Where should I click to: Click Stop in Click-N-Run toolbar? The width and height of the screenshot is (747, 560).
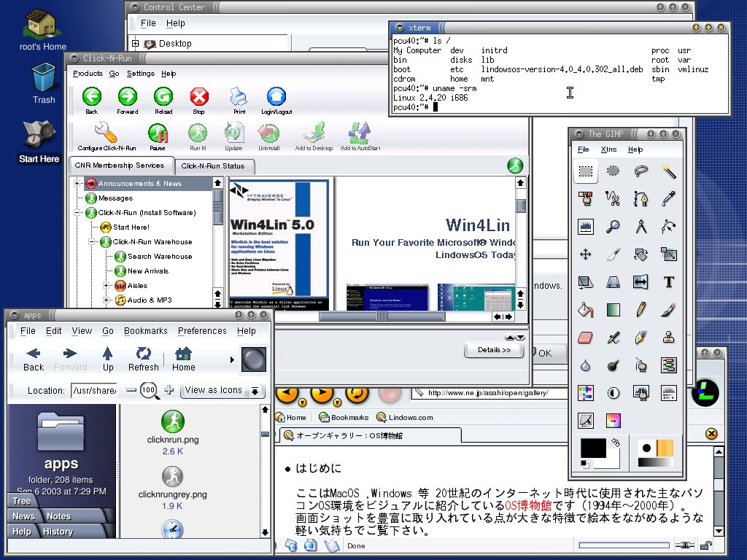(198, 101)
